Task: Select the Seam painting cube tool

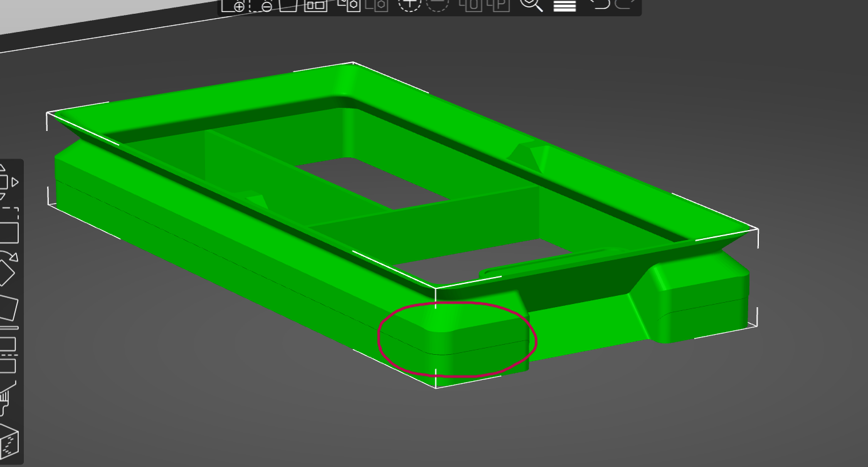Action: (9, 441)
